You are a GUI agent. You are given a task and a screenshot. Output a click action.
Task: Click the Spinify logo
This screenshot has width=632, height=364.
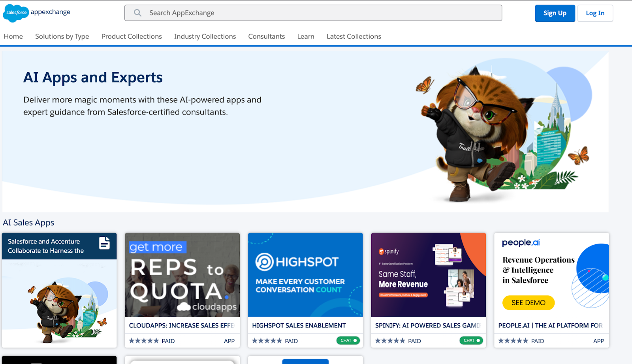(389, 251)
